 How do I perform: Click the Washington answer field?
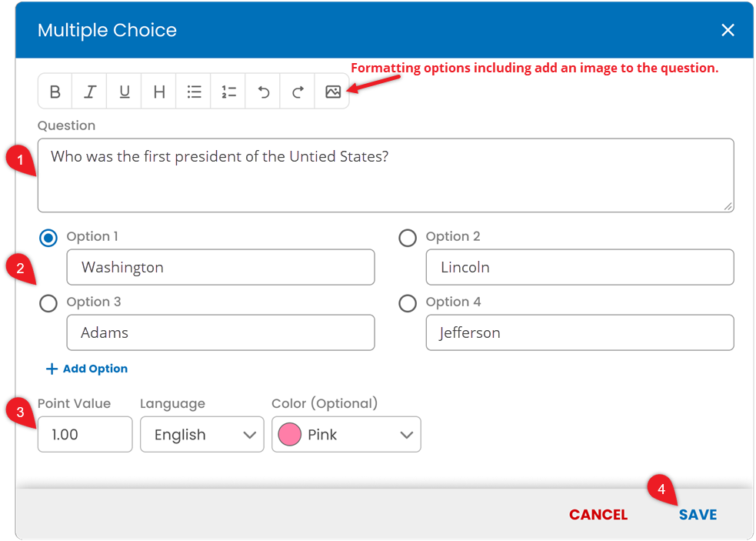(221, 267)
